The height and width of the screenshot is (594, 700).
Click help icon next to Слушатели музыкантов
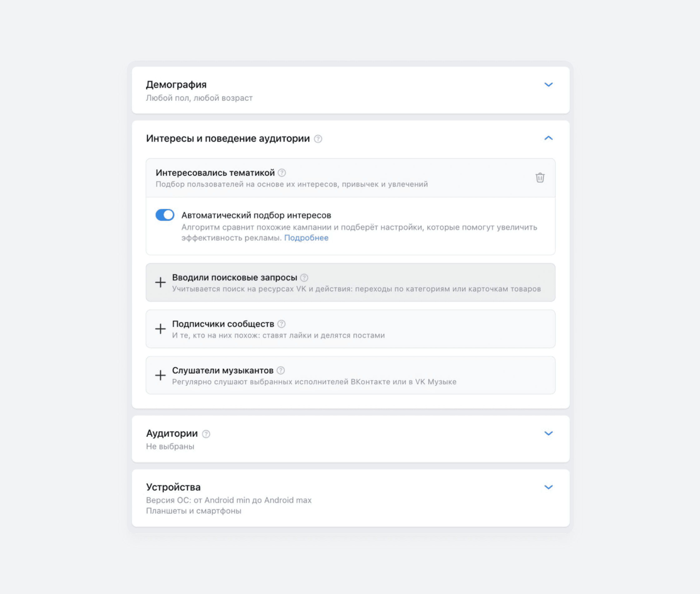click(281, 370)
